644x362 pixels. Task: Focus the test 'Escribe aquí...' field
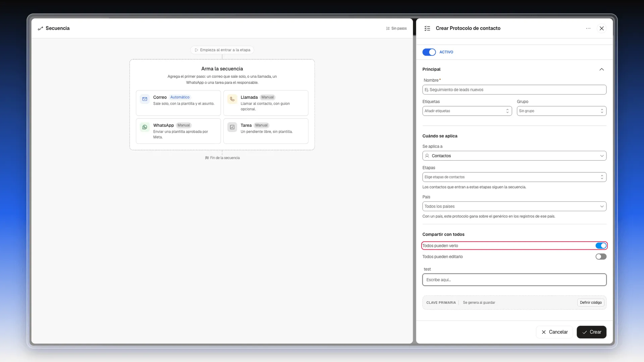pyautogui.click(x=514, y=280)
